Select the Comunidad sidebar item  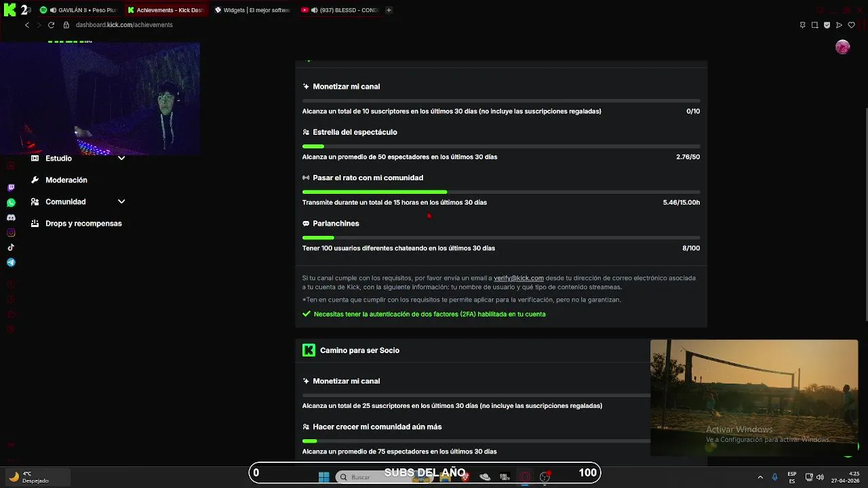click(x=65, y=202)
